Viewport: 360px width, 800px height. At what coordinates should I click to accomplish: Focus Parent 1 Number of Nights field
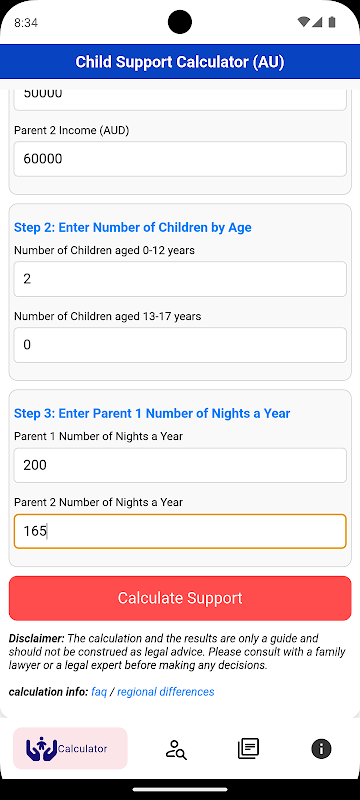click(180, 465)
